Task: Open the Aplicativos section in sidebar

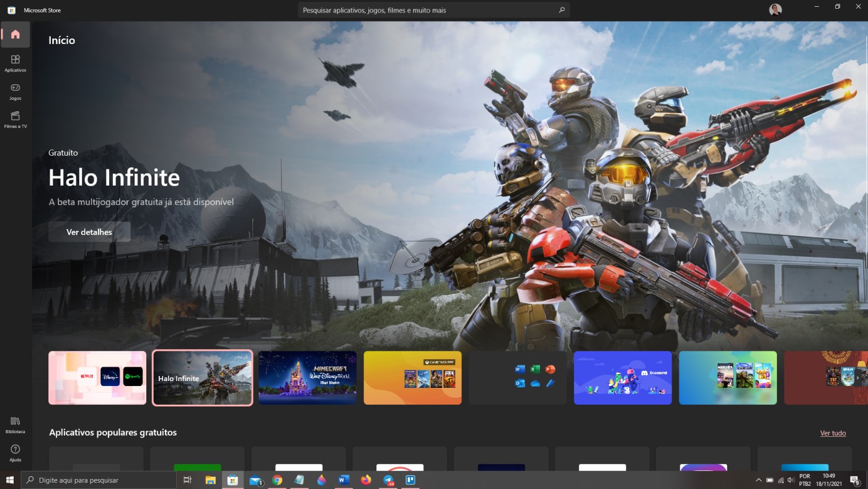Action: point(15,63)
